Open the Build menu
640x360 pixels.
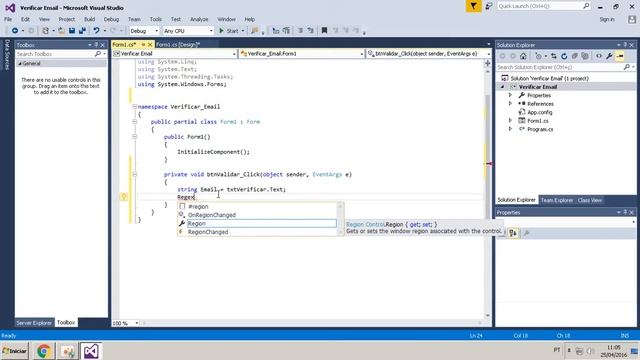(x=89, y=19)
